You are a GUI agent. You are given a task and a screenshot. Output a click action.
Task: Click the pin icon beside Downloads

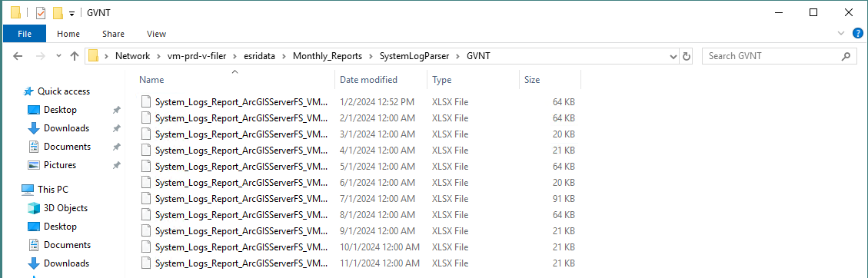coord(117,128)
